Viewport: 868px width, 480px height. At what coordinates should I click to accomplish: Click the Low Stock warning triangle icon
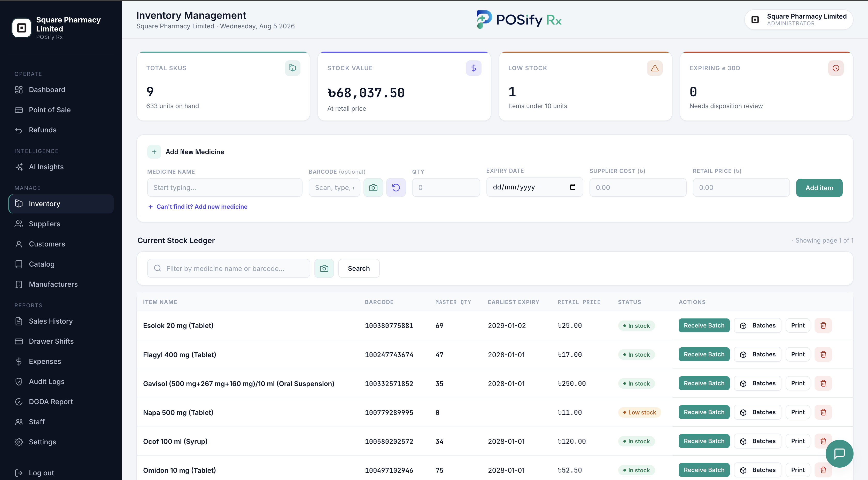point(655,68)
